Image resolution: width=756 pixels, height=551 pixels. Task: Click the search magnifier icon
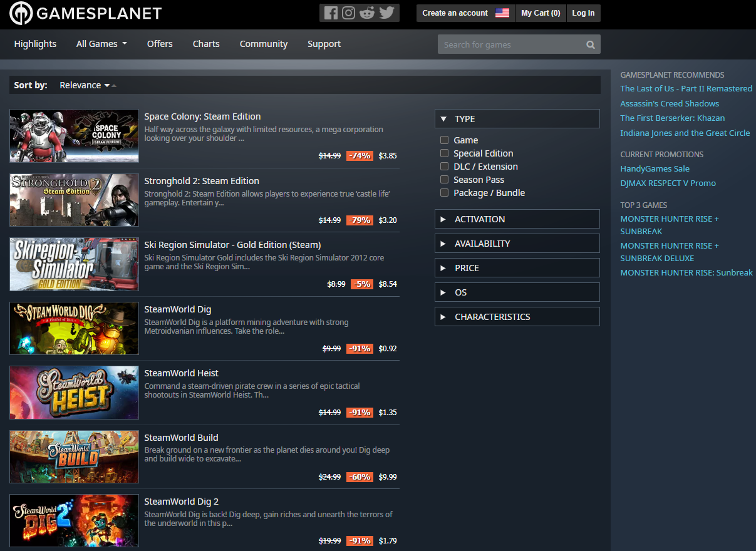[590, 44]
